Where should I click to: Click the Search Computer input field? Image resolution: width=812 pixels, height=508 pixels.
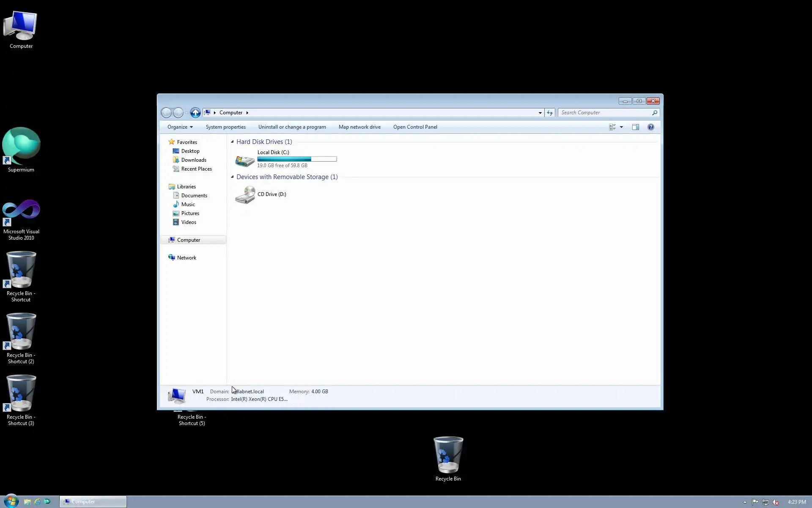pos(605,113)
